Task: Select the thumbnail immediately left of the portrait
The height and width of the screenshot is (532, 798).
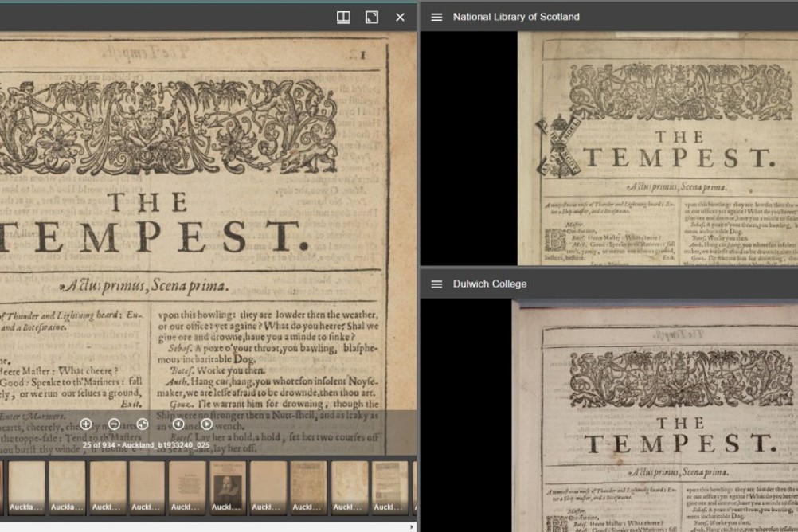Action: click(x=187, y=487)
